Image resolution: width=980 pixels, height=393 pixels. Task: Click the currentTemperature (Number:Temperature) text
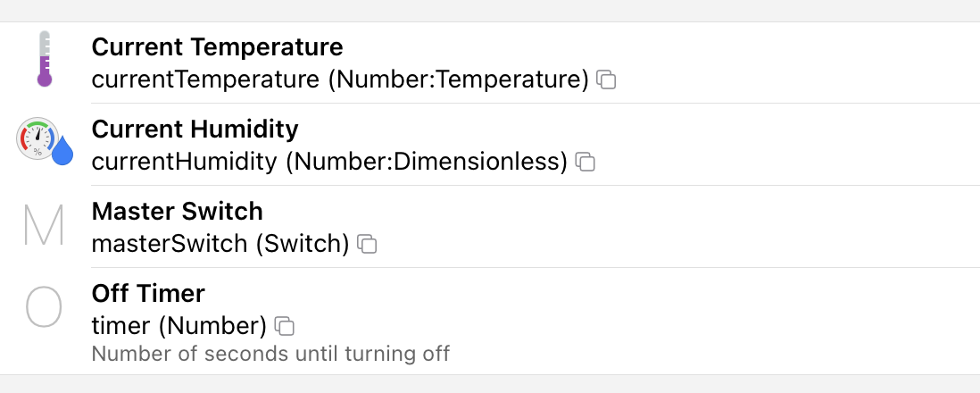[340, 79]
